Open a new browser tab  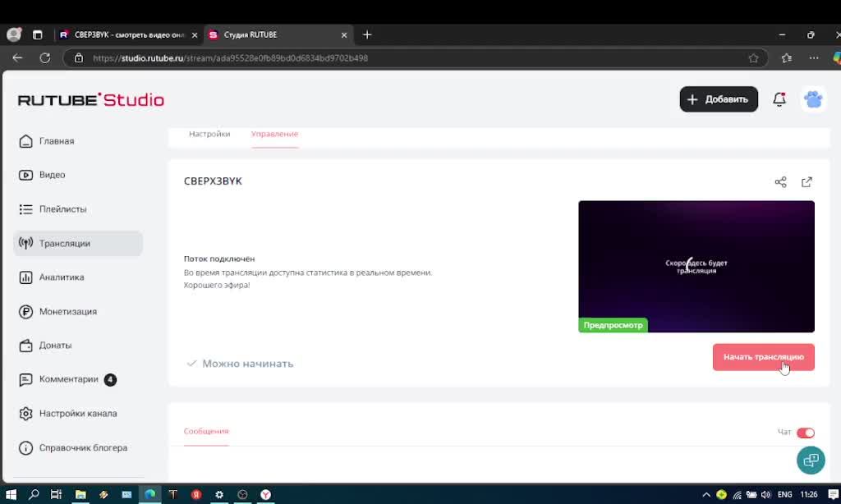[x=367, y=34]
